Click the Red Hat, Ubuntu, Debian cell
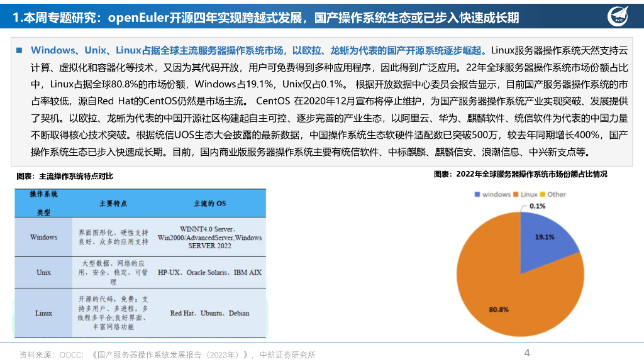The width and height of the screenshot is (644, 362). coord(210,313)
